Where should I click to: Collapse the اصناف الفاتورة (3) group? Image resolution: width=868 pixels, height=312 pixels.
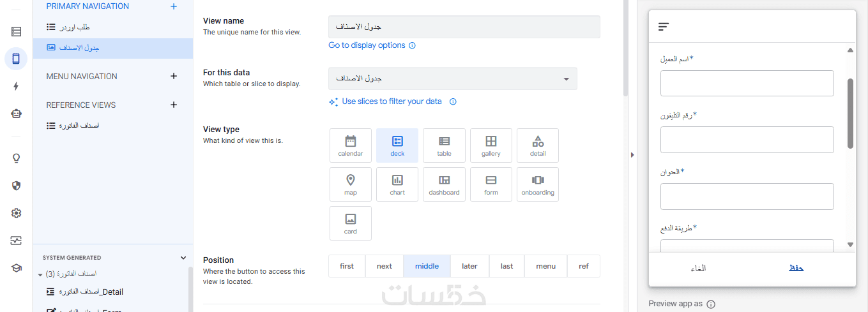(x=40, y=274)
